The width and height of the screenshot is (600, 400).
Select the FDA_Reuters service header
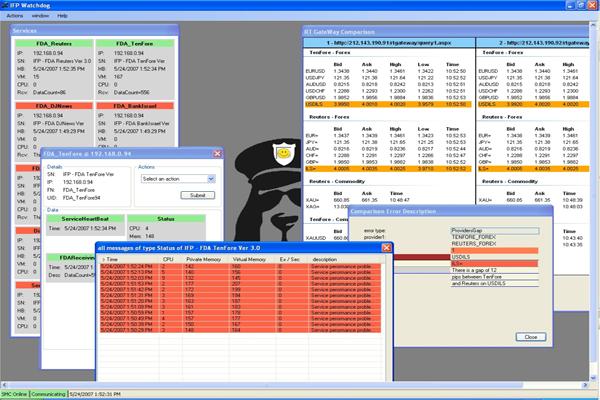54,44
